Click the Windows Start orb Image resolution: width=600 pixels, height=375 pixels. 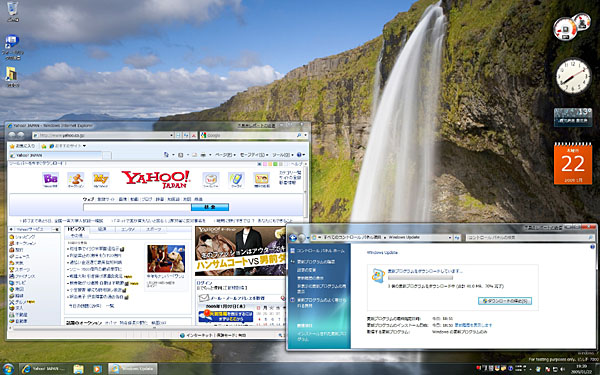tap(7, 369)
